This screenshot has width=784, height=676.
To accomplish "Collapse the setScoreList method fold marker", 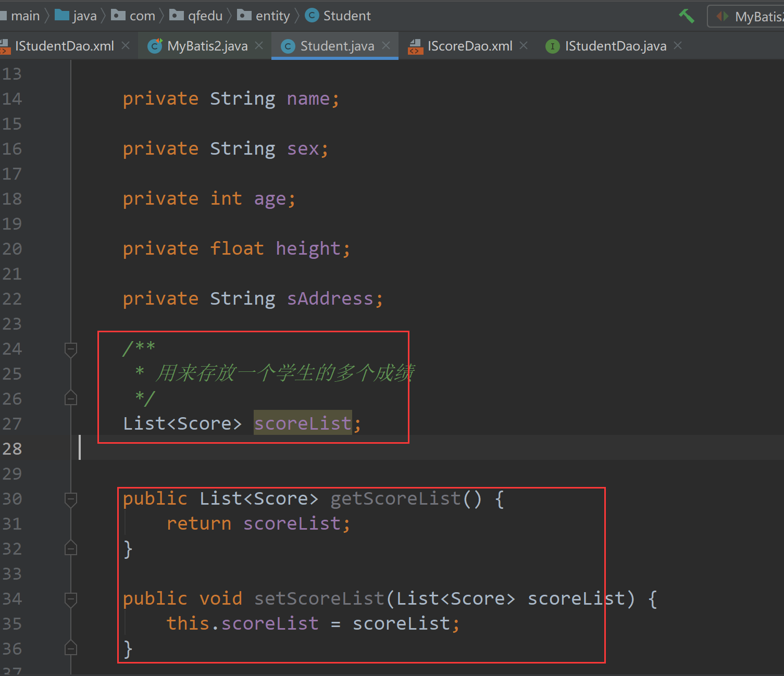I will 71,599.
